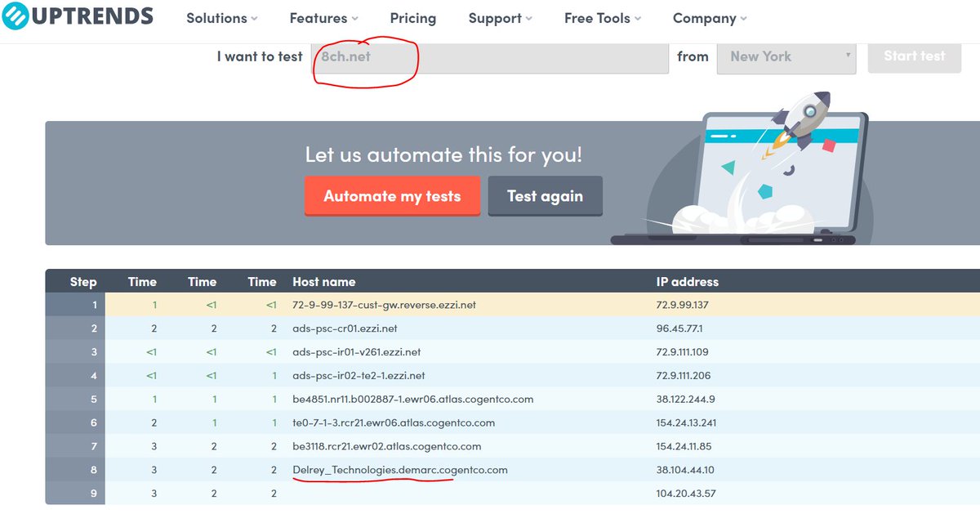
Task: Open the New York location dropdown
Action: point(786,57)
